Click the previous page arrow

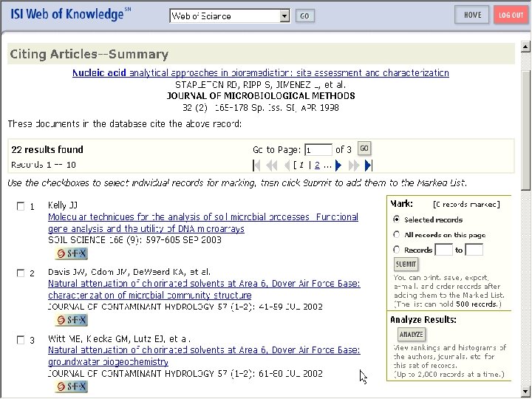click(287, 166)
